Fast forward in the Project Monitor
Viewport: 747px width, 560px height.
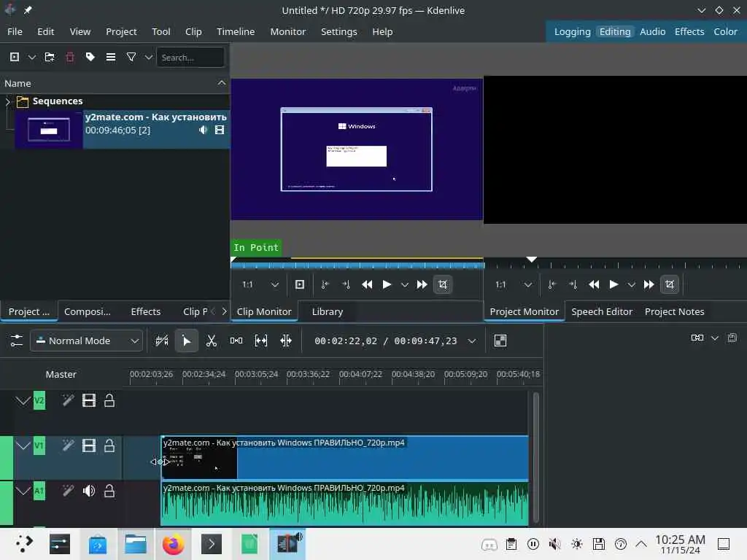click(649, 285)
